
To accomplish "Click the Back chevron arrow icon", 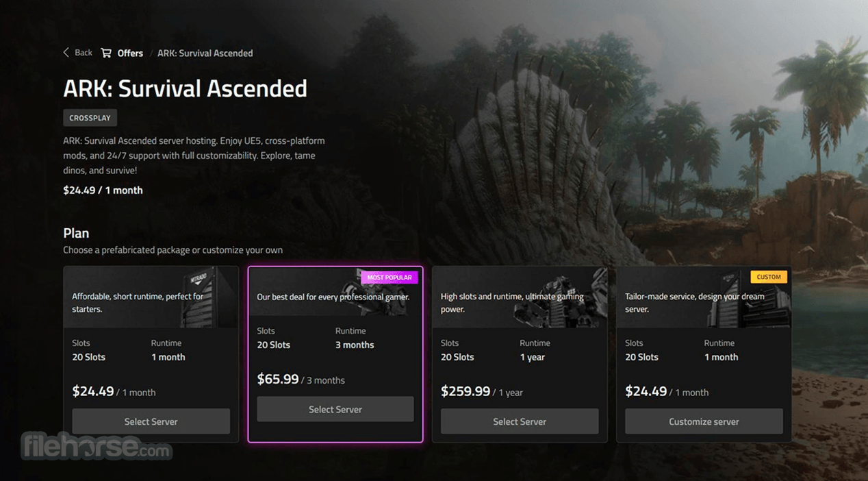I will tap(66, 53).
